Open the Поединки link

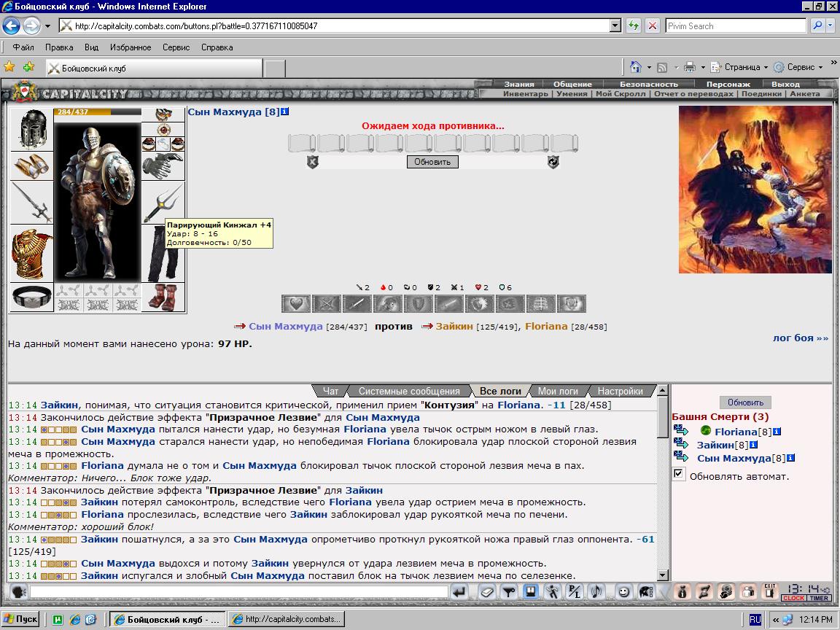[x=761, y=94]
